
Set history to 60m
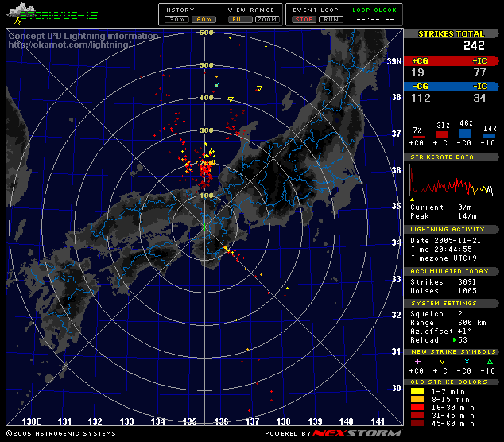click(x=204, y=18)
